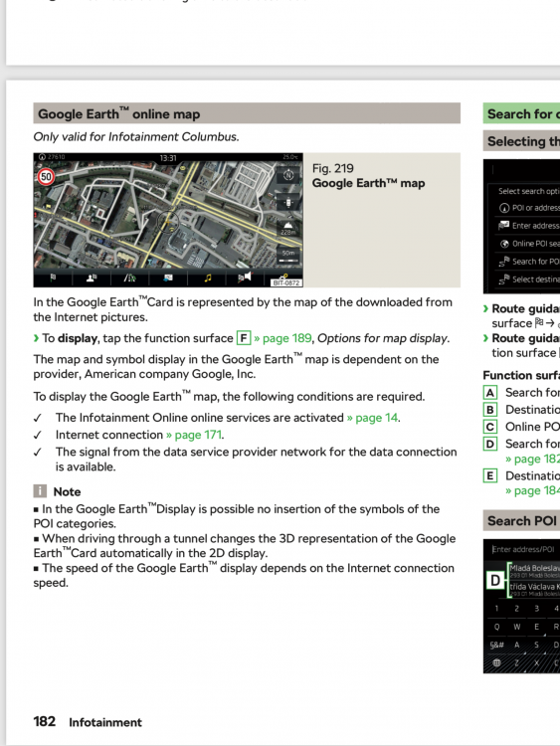
Task: Tap the 50 speed limit sign
Action: click(46, 177)
